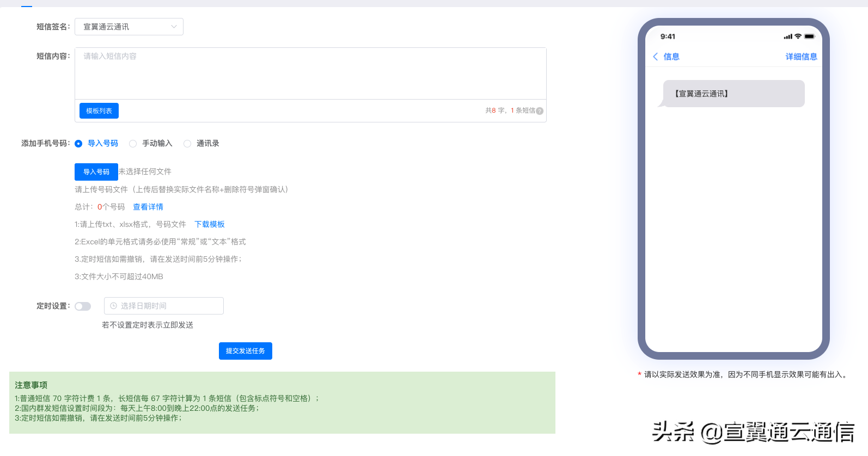
Task: Open the 短信签名 signature dropdown
Action: tap(129, 26)
